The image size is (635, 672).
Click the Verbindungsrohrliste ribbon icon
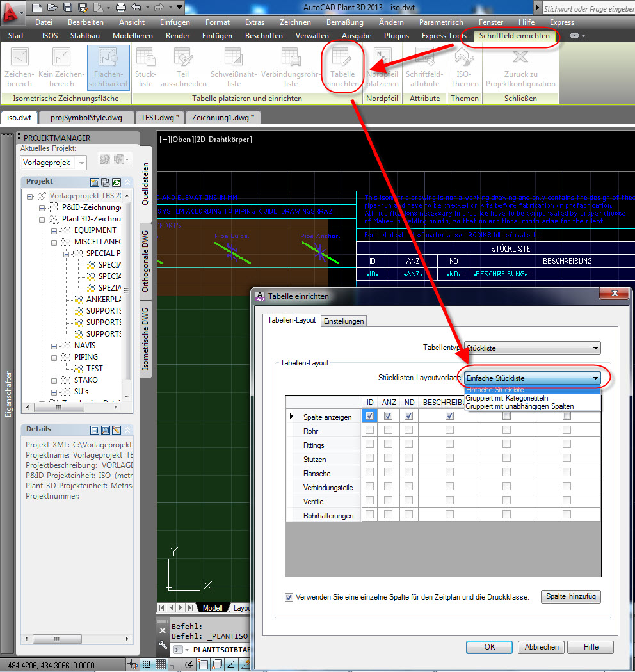(291, 68)
